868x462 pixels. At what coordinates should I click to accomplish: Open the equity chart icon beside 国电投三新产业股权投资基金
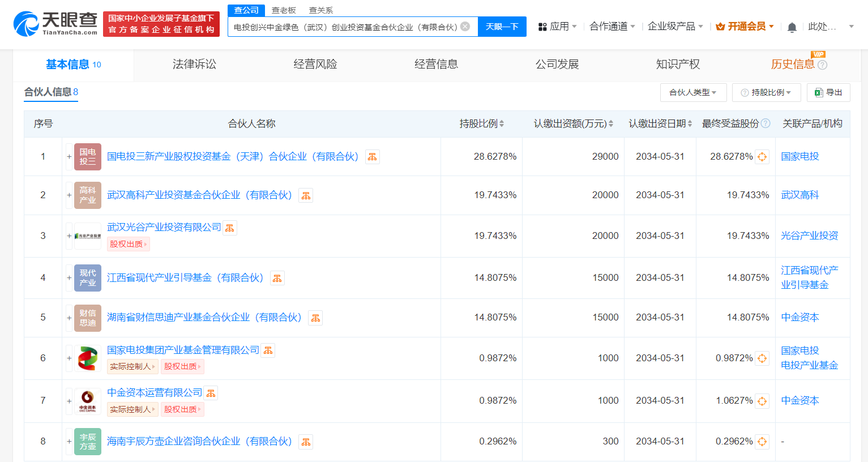[x=372, y=157]
